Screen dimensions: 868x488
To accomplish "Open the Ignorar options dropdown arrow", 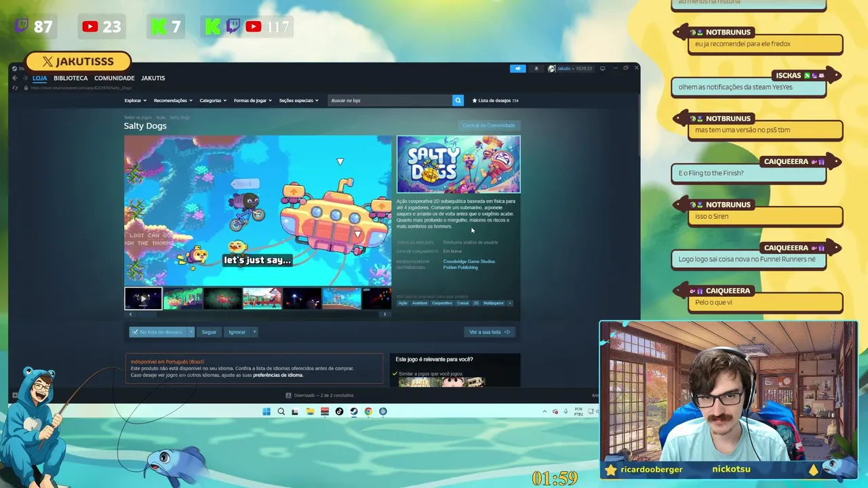I will (x=254, y=332).
